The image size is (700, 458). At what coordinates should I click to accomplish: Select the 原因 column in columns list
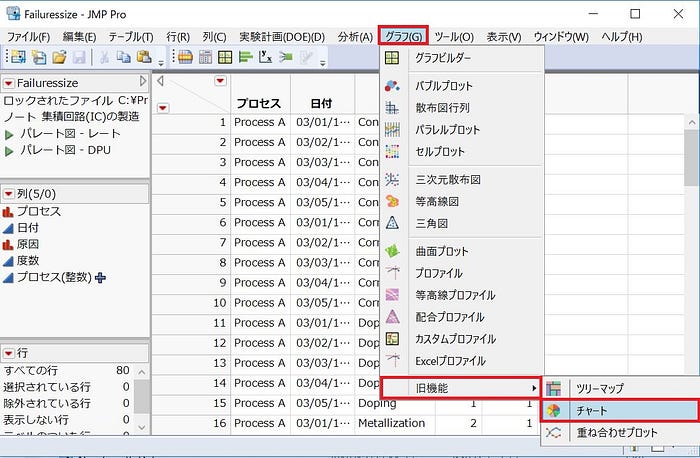[28, 244]
